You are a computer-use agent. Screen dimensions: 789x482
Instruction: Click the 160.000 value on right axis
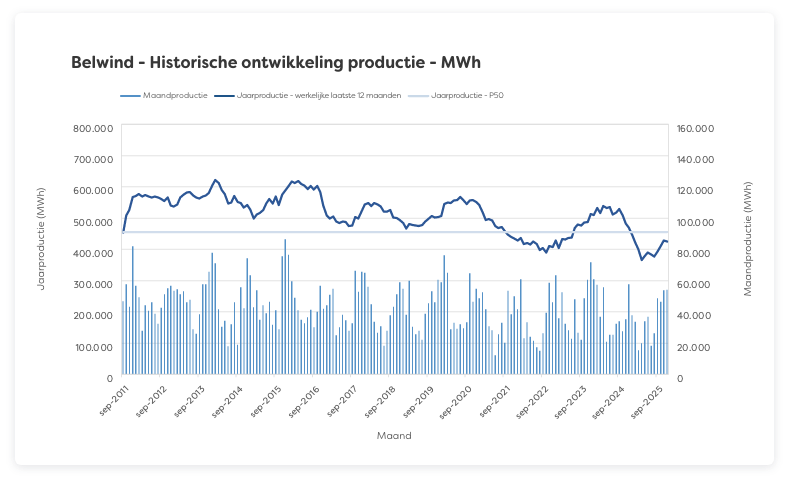tap(695, 128)
